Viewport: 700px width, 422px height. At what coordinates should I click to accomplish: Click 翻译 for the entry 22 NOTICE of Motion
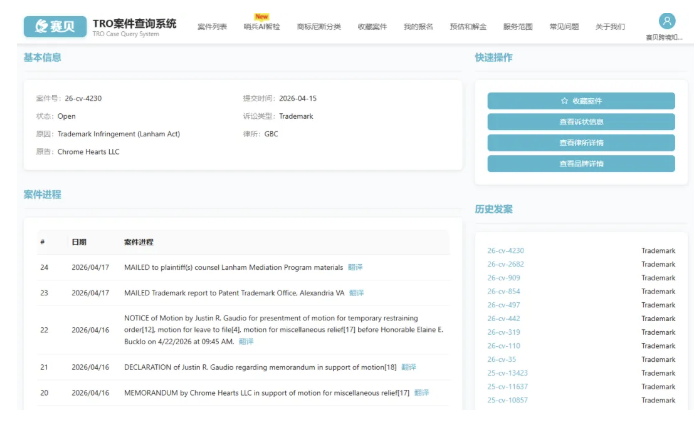pos(246,341)
